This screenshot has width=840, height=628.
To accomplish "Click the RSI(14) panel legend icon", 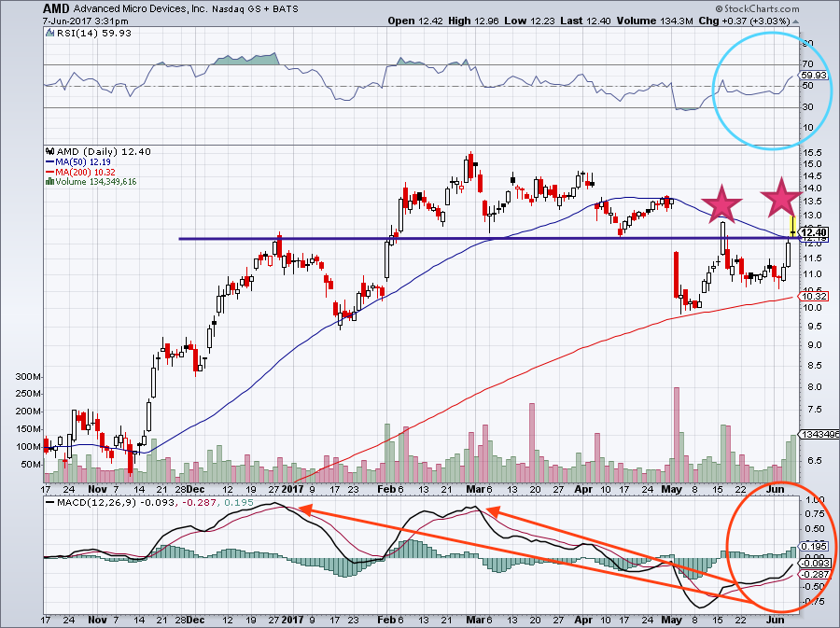I will [49, 34].
